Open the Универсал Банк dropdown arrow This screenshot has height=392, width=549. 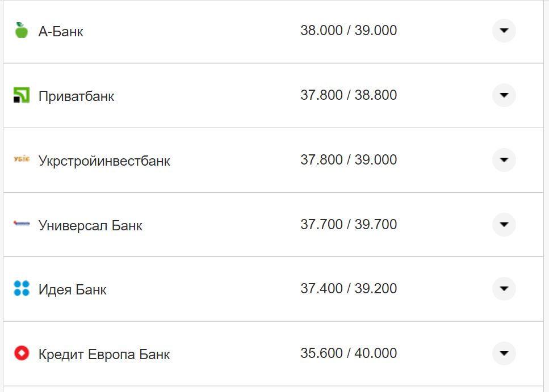[x=504, y=225]
